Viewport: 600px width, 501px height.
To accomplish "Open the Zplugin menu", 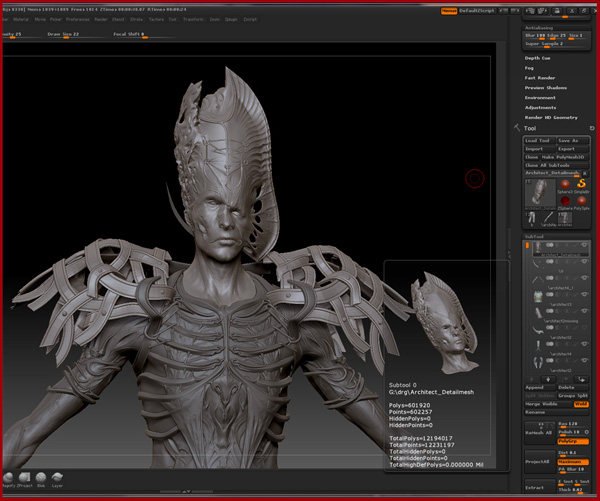I will (231, 19).
